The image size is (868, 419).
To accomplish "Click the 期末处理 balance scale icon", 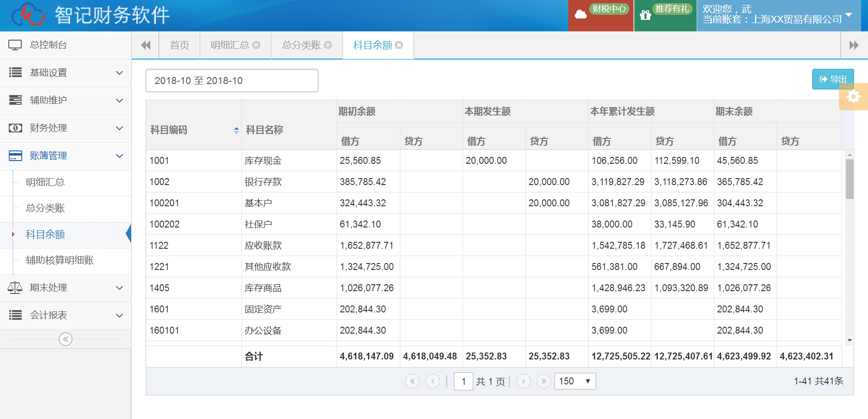I will click(x=14, y=287).
